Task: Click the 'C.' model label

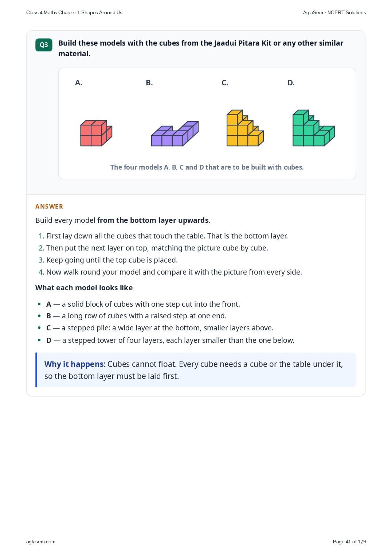Action: click(225, 83)
